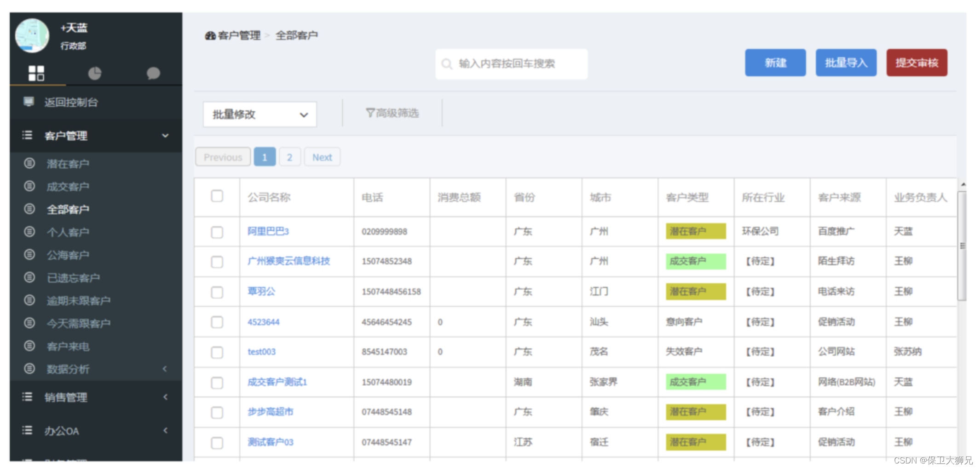Click the circle icon beside 数据分析
The height and width of the screenshot is (469, 980).
click(x=29, y=368)
